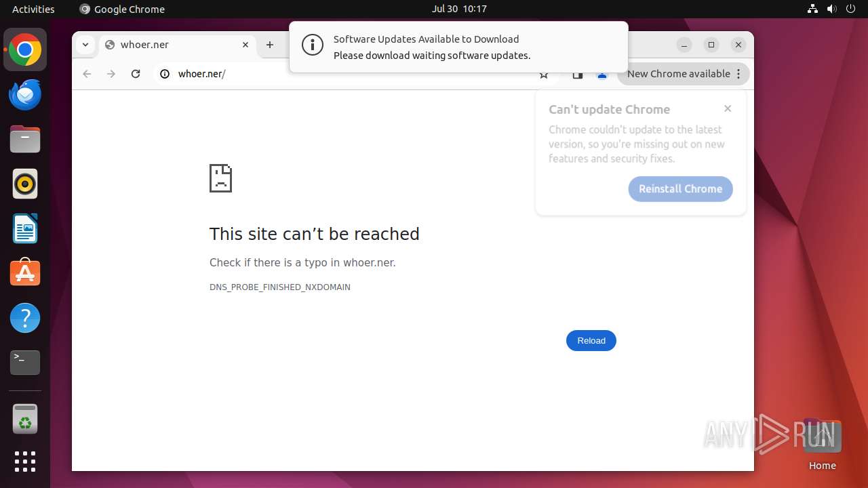
Task: Show Applications grid in the dock
Action: [25, 462]
